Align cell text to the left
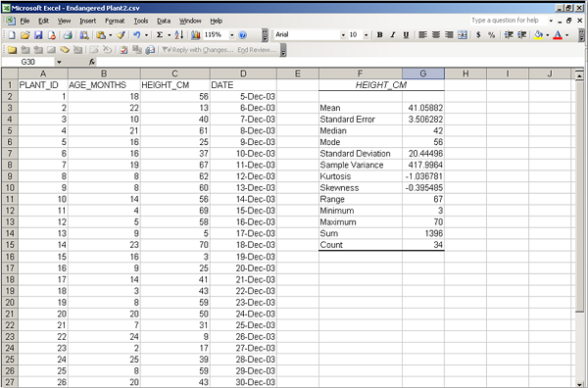The image size is (588, 388). 422,35
